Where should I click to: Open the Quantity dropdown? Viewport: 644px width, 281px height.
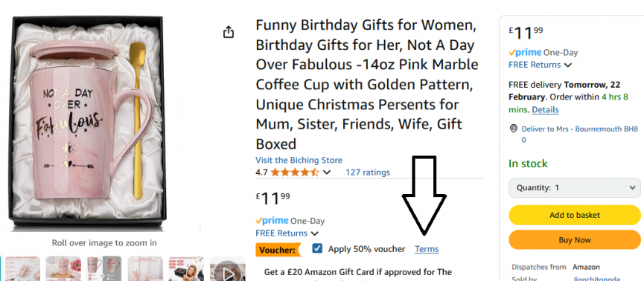574,188
